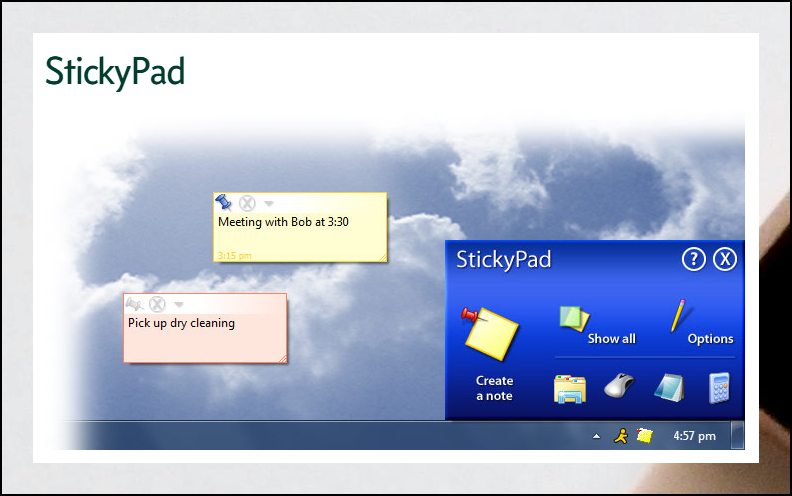
Task: Click the 4:57 pm taskbar clock
Action: coord(695,436)
